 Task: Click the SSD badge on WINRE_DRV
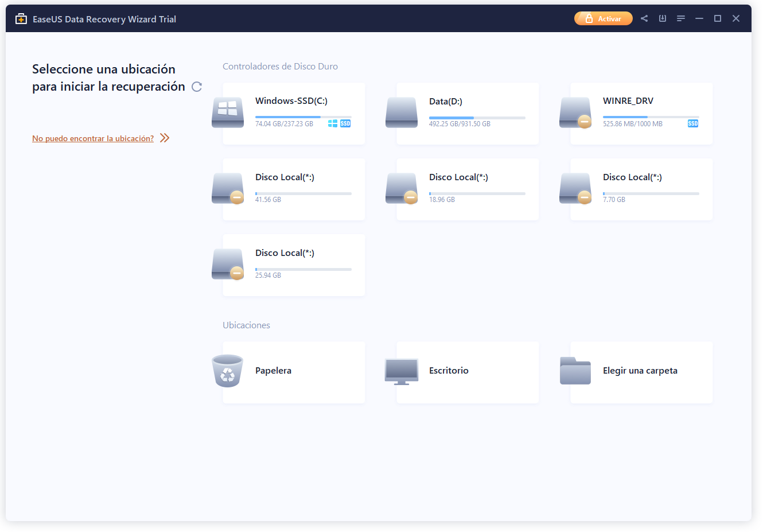(693, 123)
